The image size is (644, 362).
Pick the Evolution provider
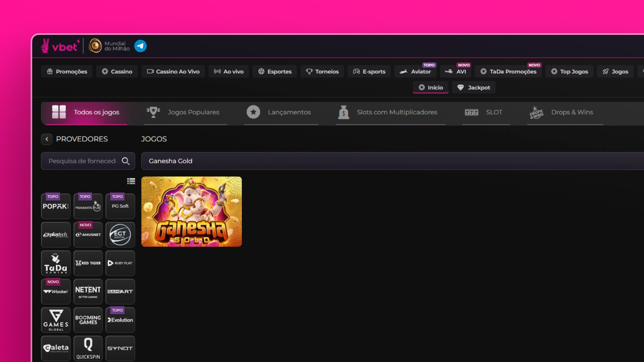(x=120, y=320)
